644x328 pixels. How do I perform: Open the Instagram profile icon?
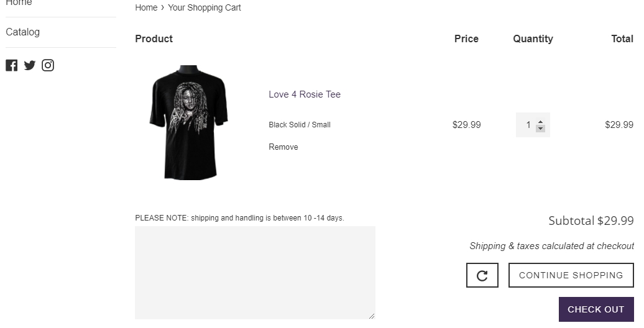click(48, 65)
